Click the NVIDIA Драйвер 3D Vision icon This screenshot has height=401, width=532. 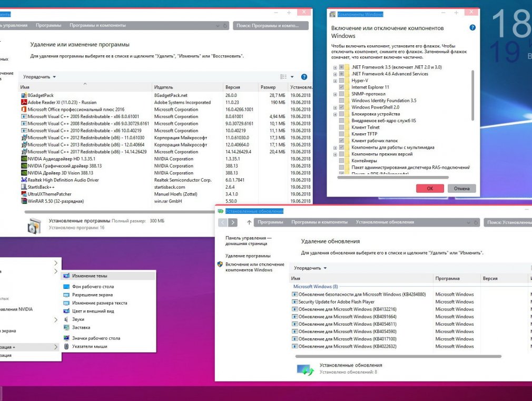[24, 173]
